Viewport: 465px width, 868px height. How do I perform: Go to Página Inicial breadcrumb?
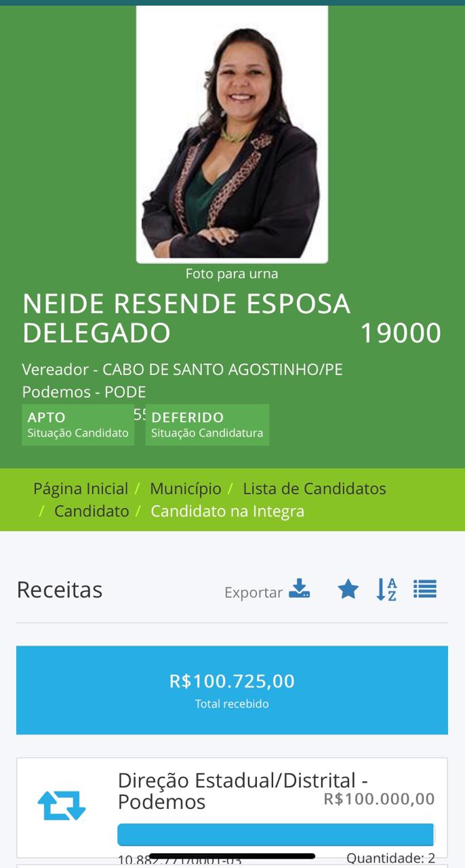81,489
